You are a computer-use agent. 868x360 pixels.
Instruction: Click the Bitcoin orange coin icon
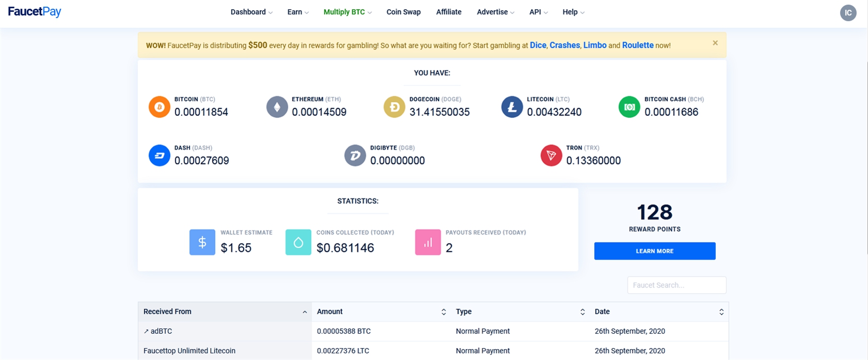[x=160, y=107]
